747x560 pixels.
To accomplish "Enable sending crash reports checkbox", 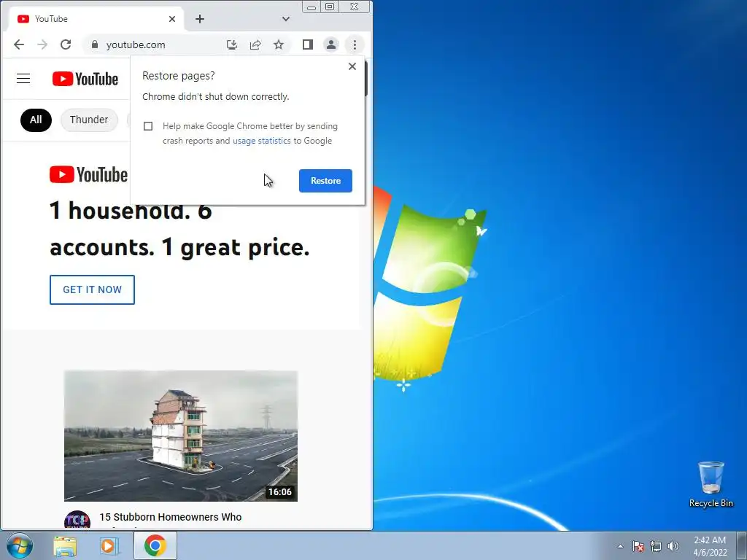I will 148,126.
